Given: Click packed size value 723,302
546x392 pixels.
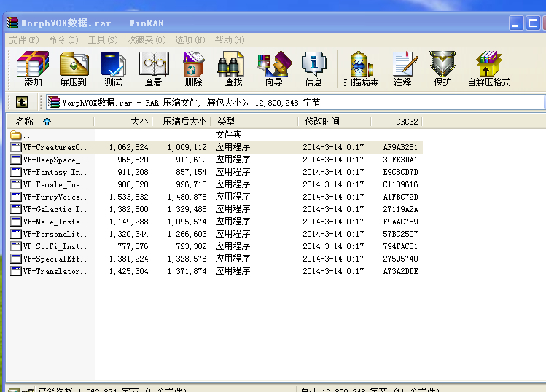Looking at the screenshot, I should [x=191, y=246].
